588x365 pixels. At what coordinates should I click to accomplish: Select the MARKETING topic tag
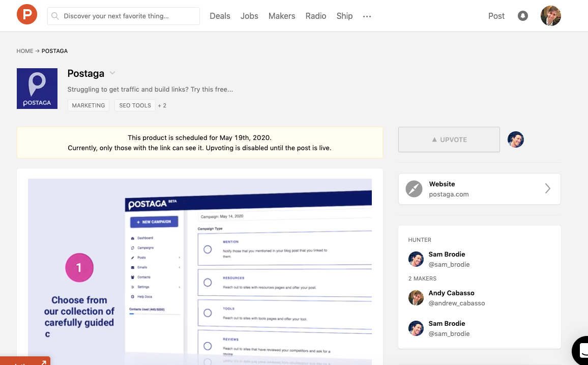pos(89,105)
